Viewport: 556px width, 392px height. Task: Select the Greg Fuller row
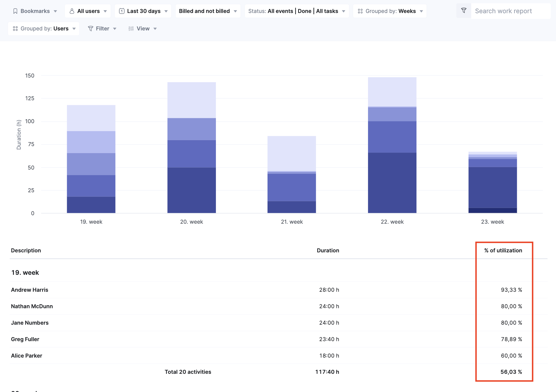[x=25, y=339]
